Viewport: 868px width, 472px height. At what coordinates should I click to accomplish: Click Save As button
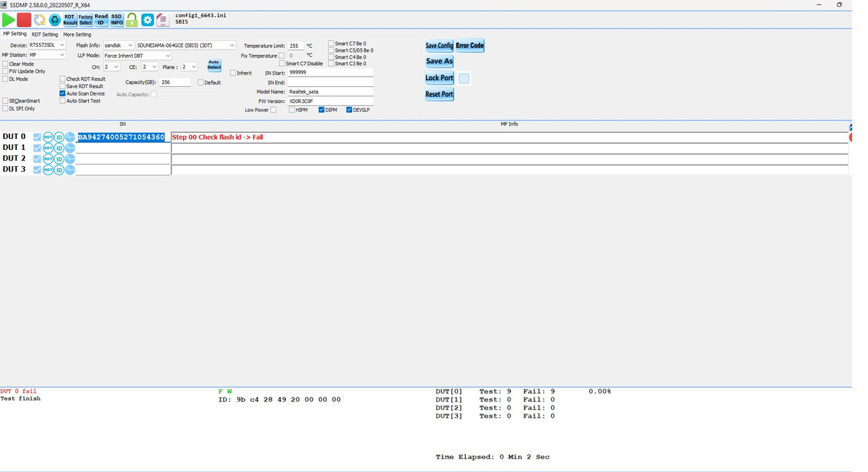click(439, 61)
